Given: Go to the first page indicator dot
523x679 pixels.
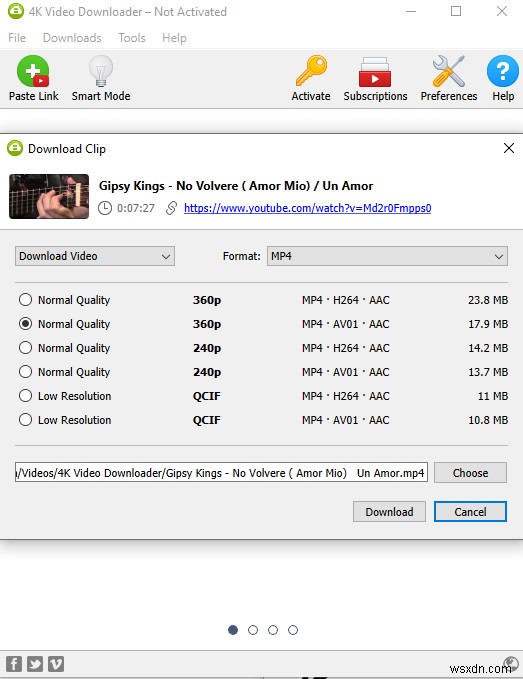Looking at the screenshot, I should point(233,630).
